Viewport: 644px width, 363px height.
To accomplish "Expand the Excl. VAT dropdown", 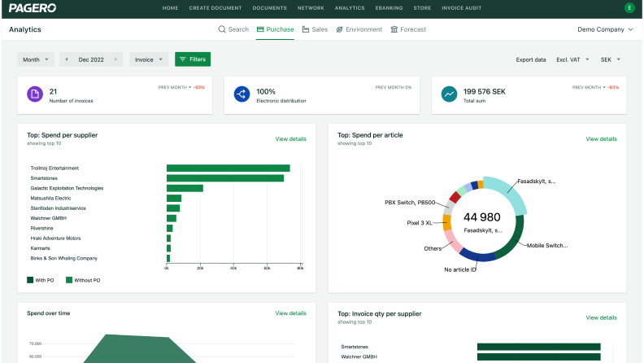I will click(x=572, y=59).
